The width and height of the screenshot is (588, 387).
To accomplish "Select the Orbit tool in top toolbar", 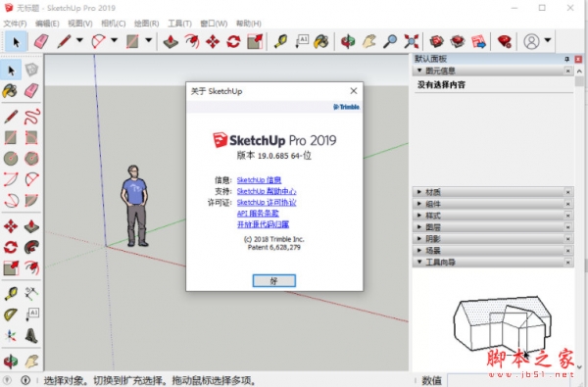I will (x=348, y=41).
